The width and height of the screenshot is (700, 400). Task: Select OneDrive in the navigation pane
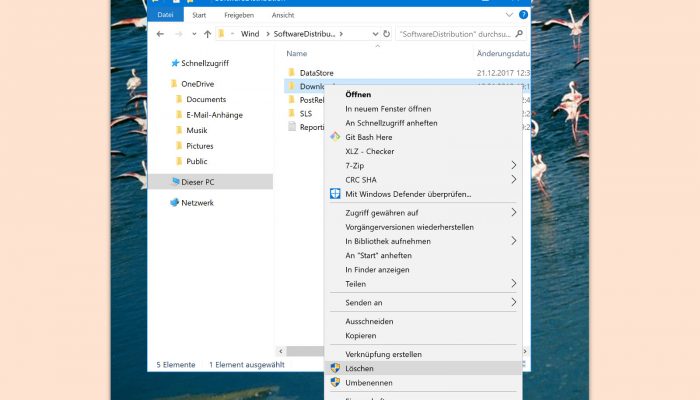click(x=197, y=84)
